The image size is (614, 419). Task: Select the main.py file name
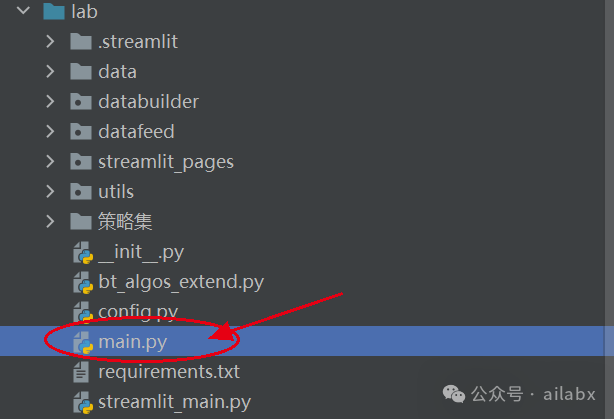coord(132,342)
